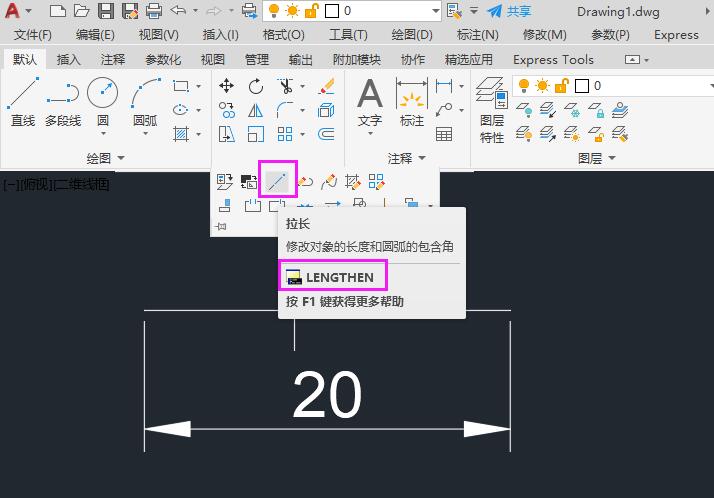
Task: Switch to the 参数化 ribbon tab
Action: click(x=163, y=60)
